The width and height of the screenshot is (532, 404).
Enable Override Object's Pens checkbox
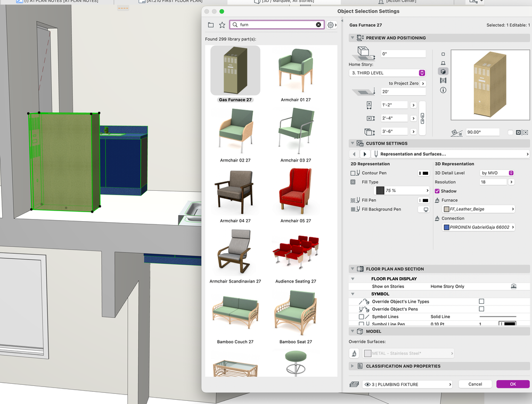[481, 309]
